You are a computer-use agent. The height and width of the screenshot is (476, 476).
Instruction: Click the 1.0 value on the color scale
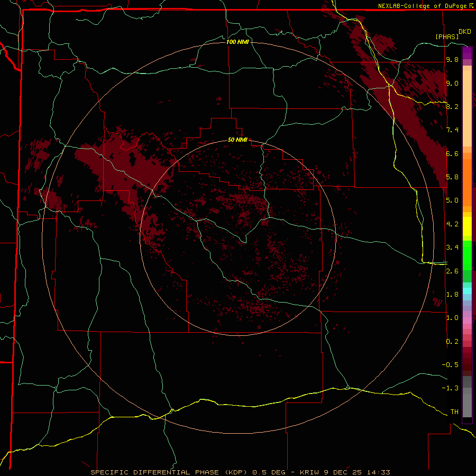coord(452,318)
